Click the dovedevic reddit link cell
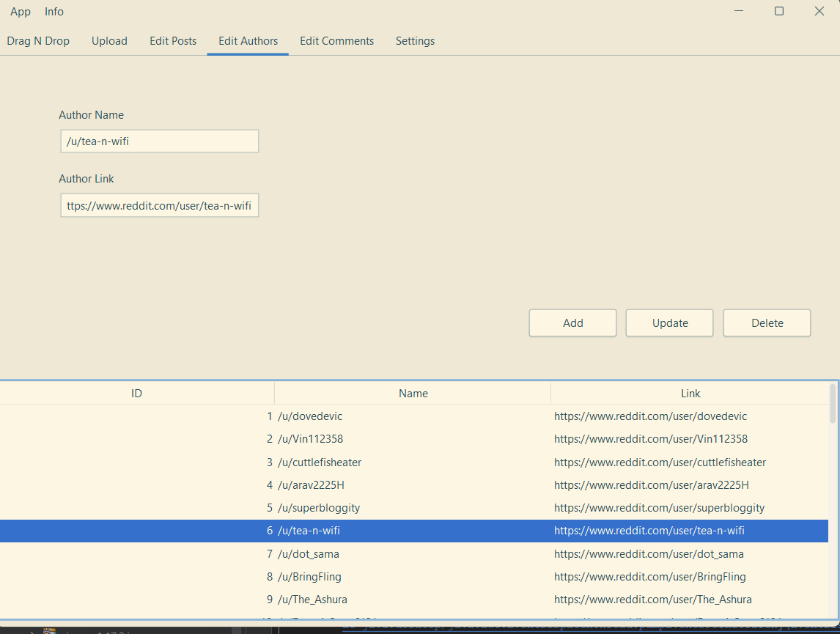 coord(690,416)
